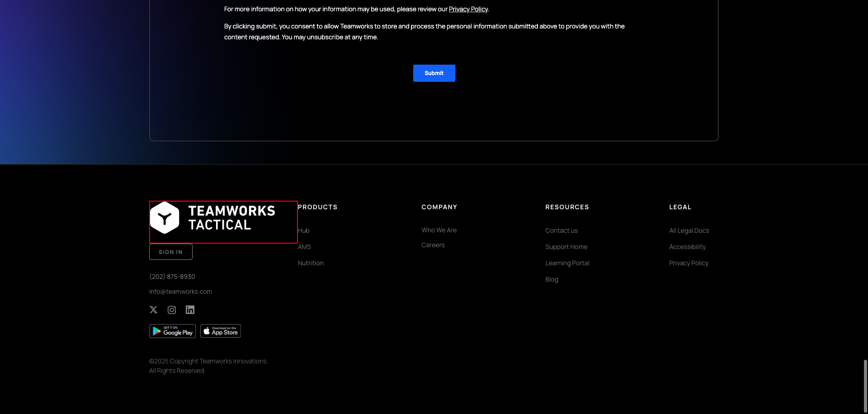Open the Instagram social icon

(172, 310)
